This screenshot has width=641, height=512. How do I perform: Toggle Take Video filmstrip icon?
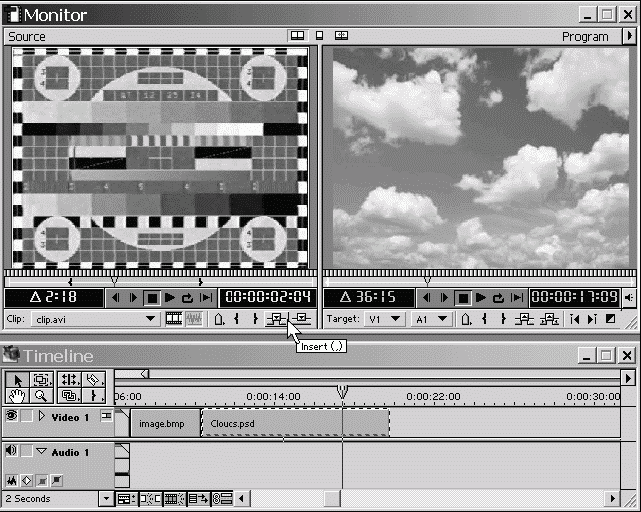(x=174, y=319)
